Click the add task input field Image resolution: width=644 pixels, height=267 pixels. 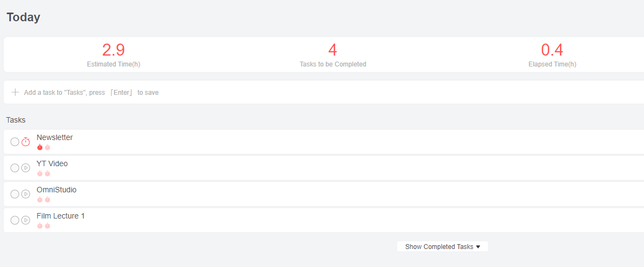click(218, 93)
